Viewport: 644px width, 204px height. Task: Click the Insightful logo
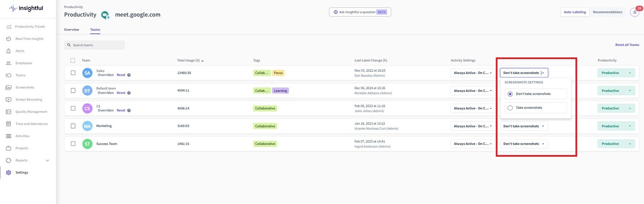(x=26, y=8)
